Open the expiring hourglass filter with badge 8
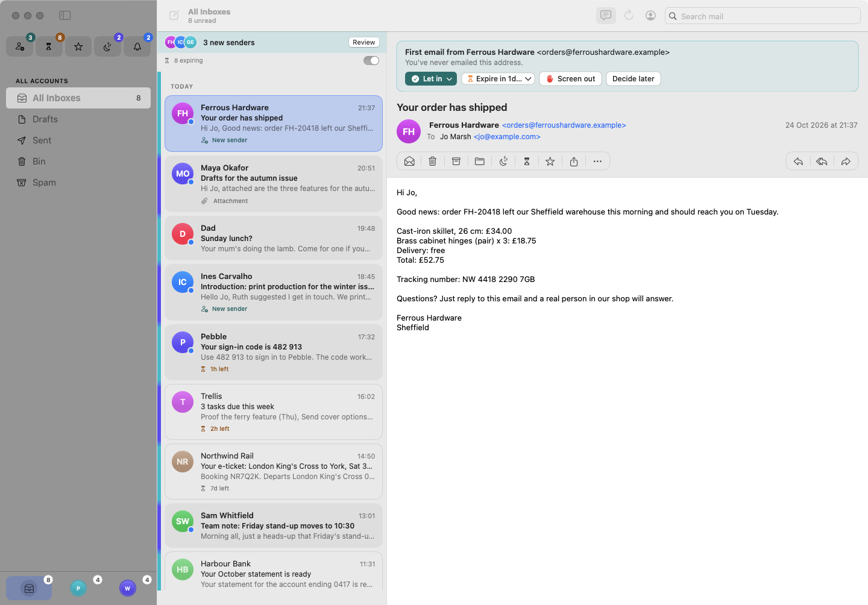Viewport: 868px width, 605px height. pyautogui.click(x=49, y=46)
